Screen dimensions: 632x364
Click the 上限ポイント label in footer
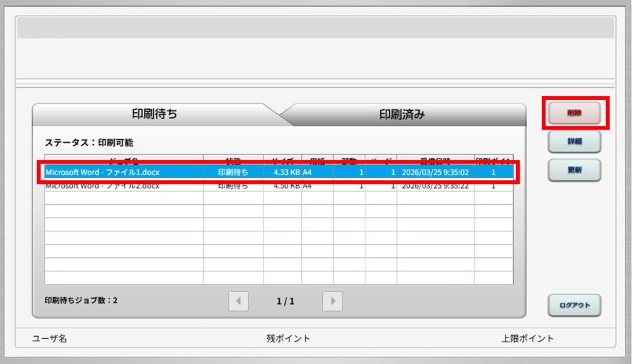tap(528, 338)
